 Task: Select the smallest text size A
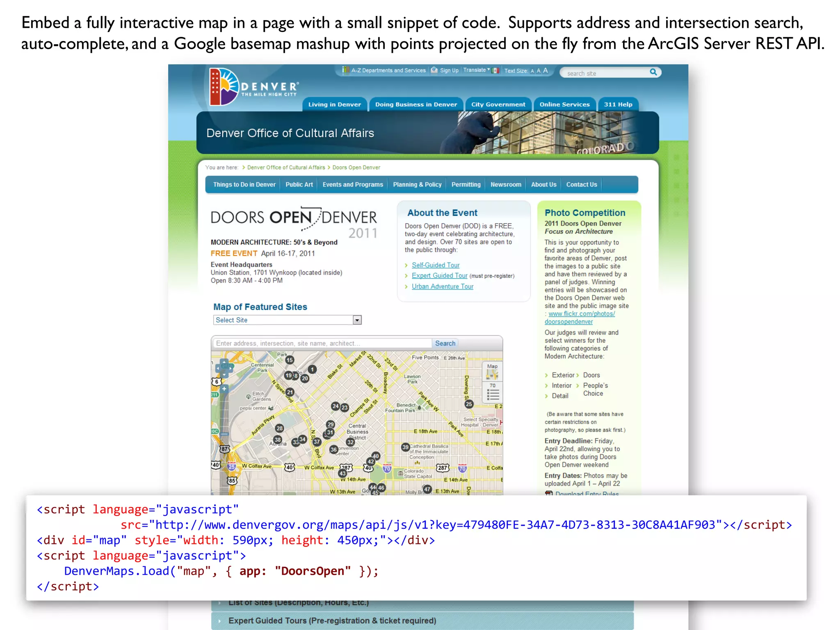point(532,71)
